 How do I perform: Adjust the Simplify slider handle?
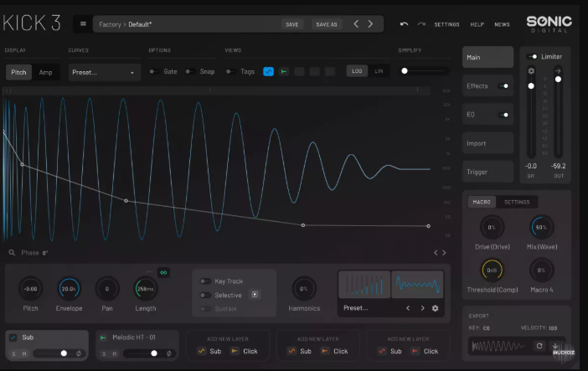[x=405, y=72]
